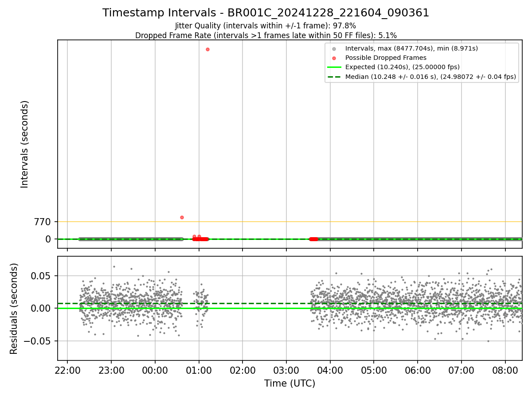Click the red dropped-frame point just above the 770 line
532x399 pixels.
click(x=182, y=217)
